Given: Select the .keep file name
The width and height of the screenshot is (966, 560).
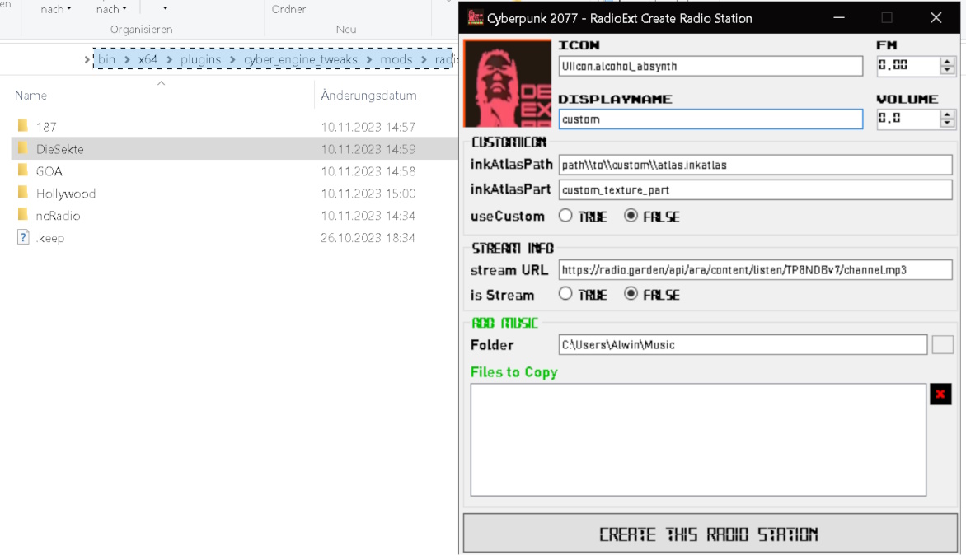Looking at the screenshot, I should [50, 237].
